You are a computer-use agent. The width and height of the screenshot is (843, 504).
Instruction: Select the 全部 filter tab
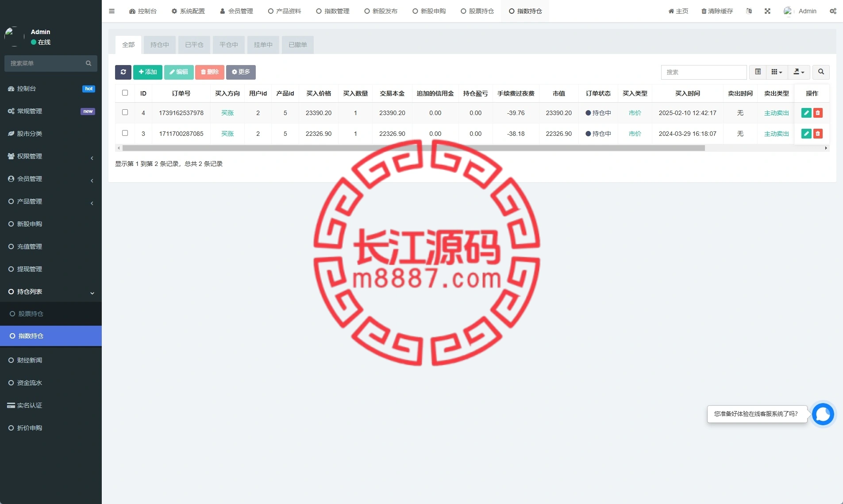(128, 45)
